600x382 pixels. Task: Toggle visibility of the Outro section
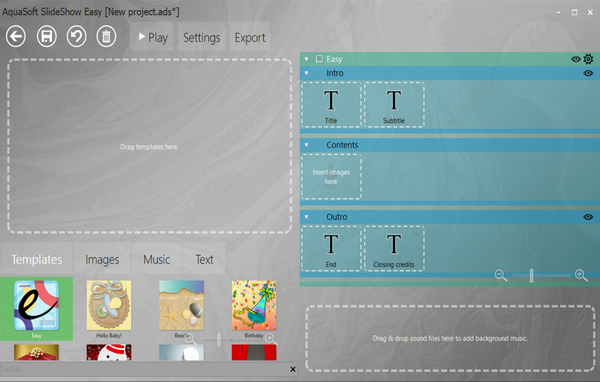[588, 217]
